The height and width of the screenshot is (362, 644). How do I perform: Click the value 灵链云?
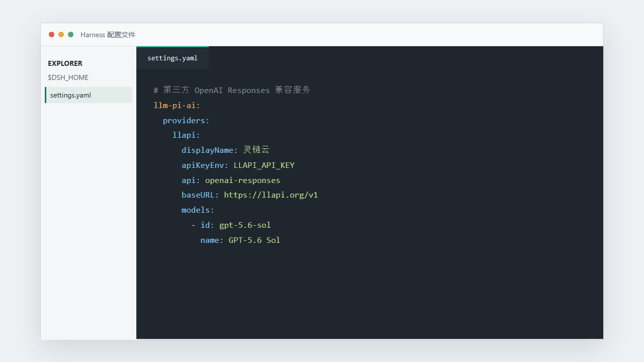point(257,150)
